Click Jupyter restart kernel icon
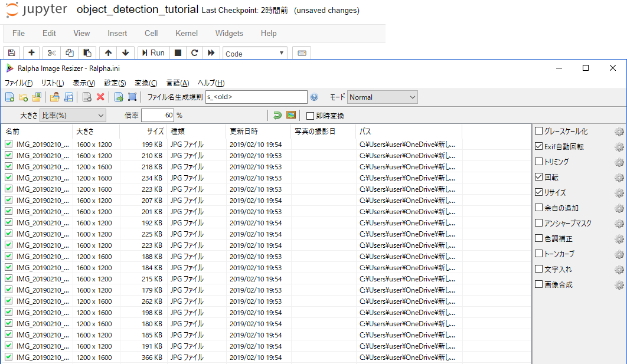 [x=194, y=53]
